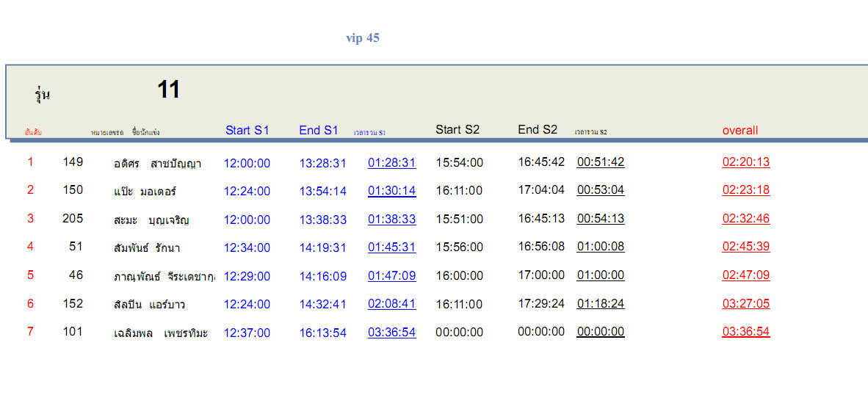868x395 pixels.
Task: Click the 'vip 45' page title
Action: pos(363,38)
